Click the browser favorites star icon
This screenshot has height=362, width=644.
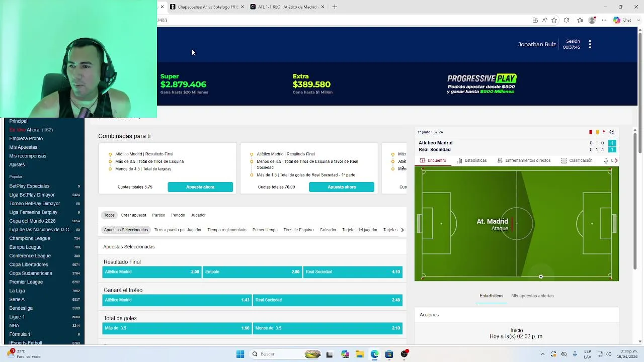[x=554, y=20]
